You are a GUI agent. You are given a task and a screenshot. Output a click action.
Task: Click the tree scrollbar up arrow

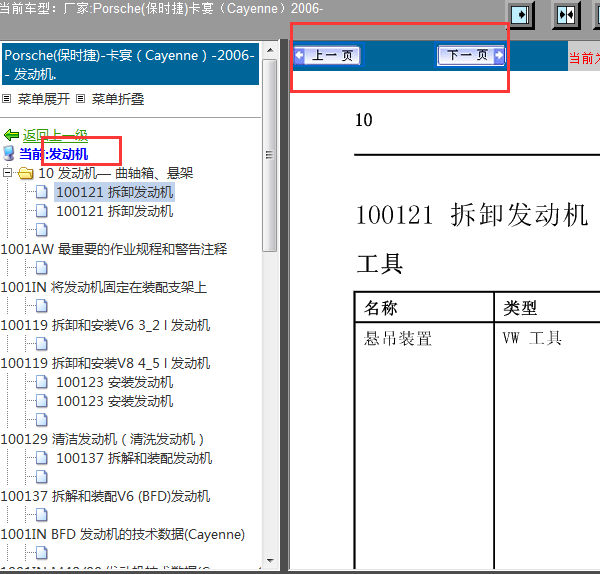[x=270, y=50]
